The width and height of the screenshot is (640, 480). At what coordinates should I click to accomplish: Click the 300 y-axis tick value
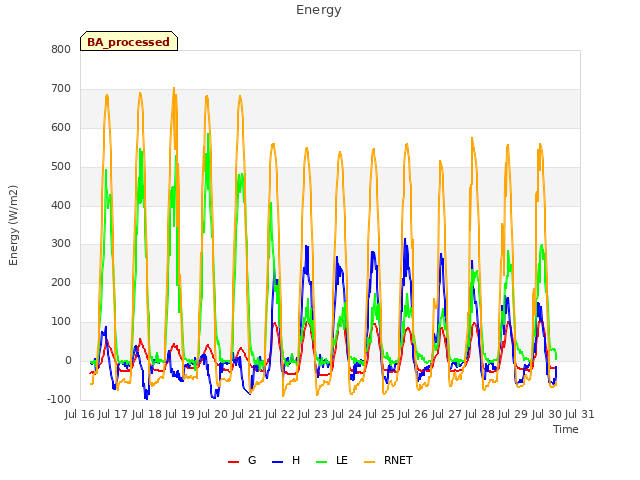pyautogui.click(x=61, y=244)
